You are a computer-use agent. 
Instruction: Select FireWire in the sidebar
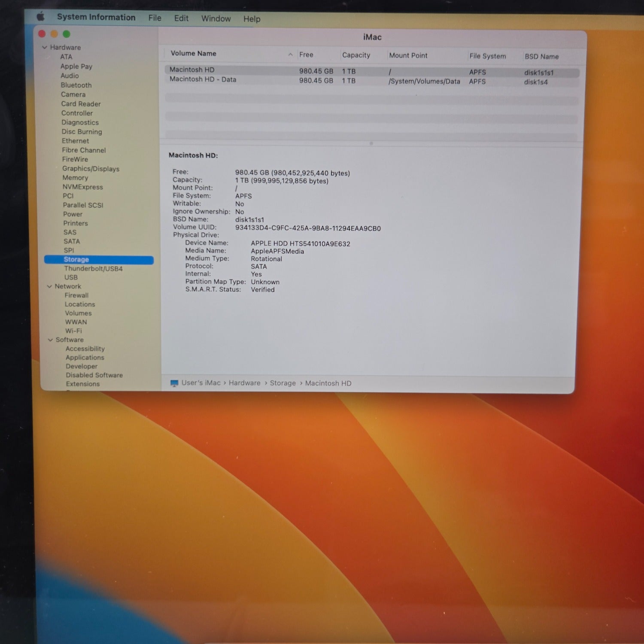pos(75,159)
